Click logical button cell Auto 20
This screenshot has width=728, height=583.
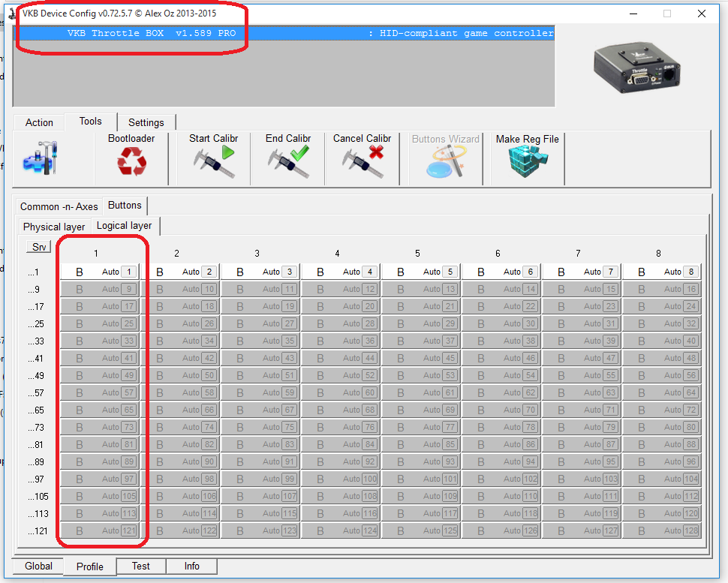tap(341, 306)
